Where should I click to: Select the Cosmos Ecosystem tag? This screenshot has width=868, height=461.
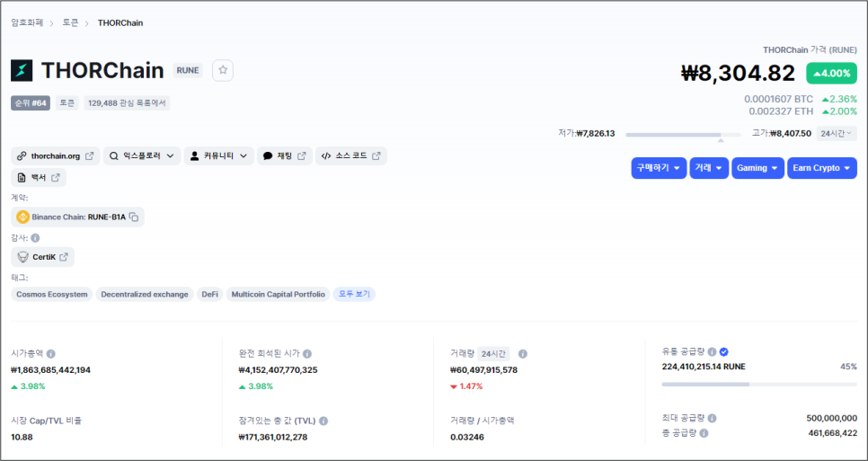point(52,295)
